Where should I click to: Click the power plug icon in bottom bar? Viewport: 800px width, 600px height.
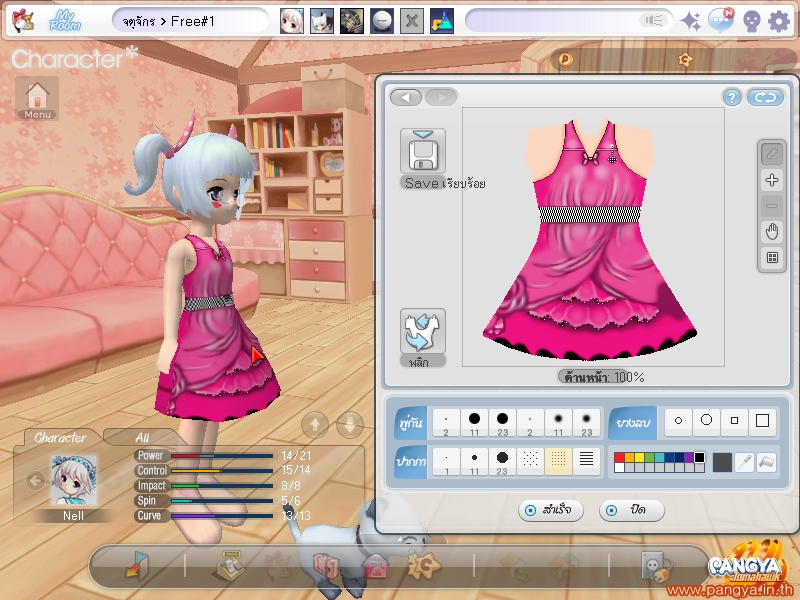tap(656, 566)
